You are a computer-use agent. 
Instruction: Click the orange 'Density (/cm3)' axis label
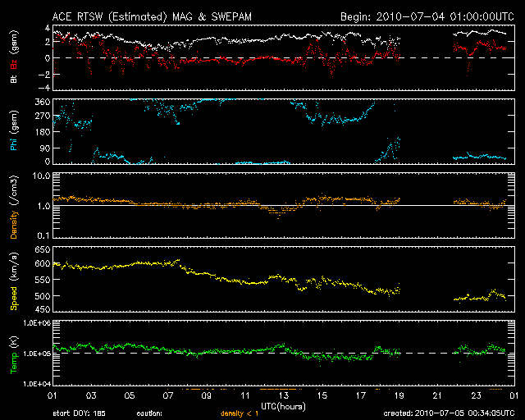(x=14, y=207)
